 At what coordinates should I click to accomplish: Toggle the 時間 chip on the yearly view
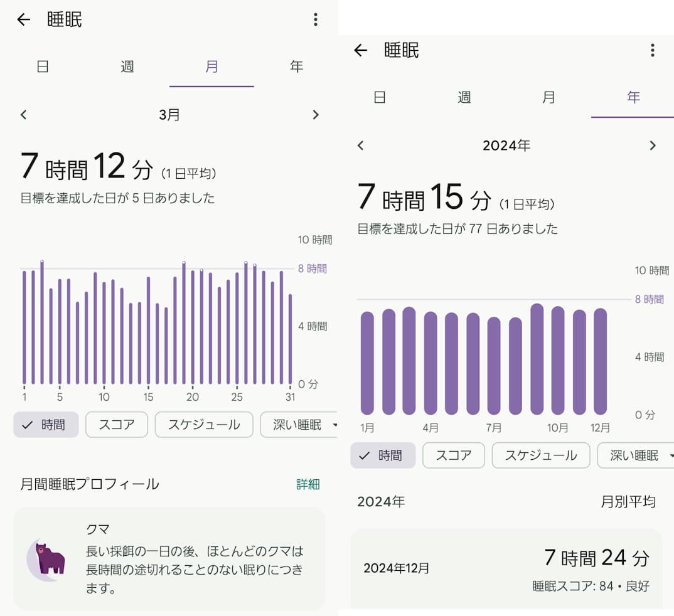[383, 456]
